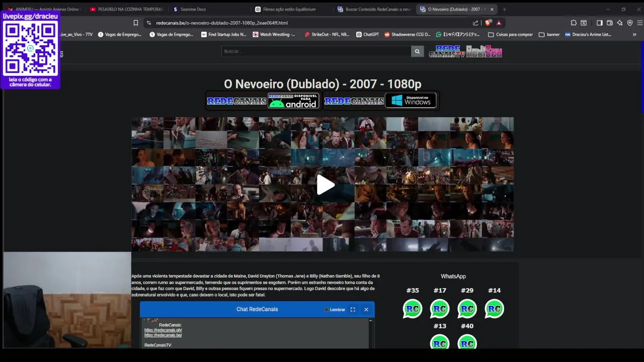Click the RedSex logo
Image resolution: width=644 pixels, height=362 pixels.
(x=484, y=52)
